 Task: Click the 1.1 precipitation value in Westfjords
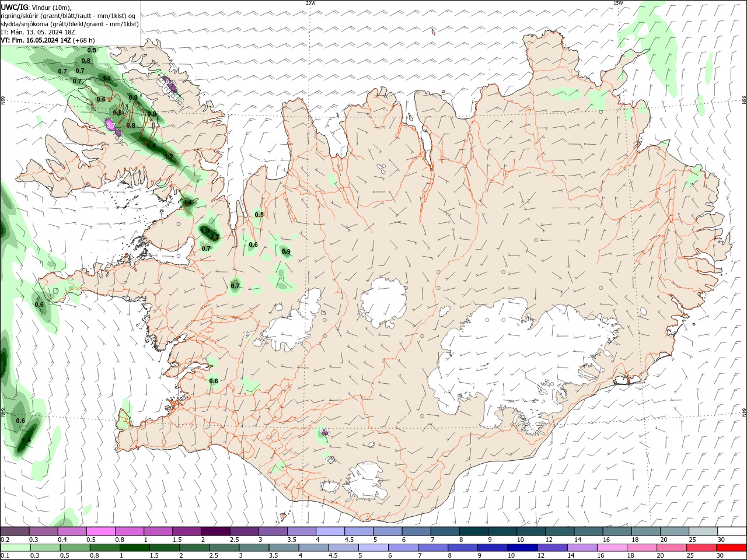107,78
